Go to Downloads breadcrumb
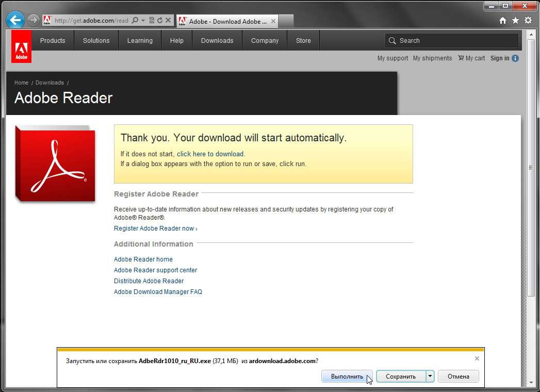The image size is (540, 392). 50,83
